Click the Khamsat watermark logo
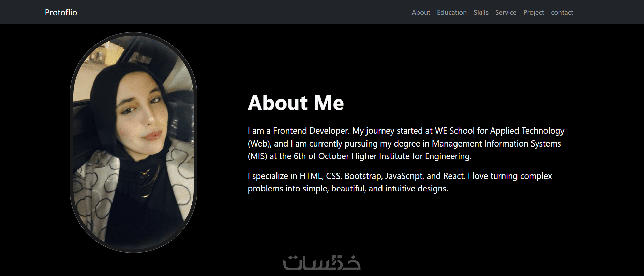 (322, 263)
